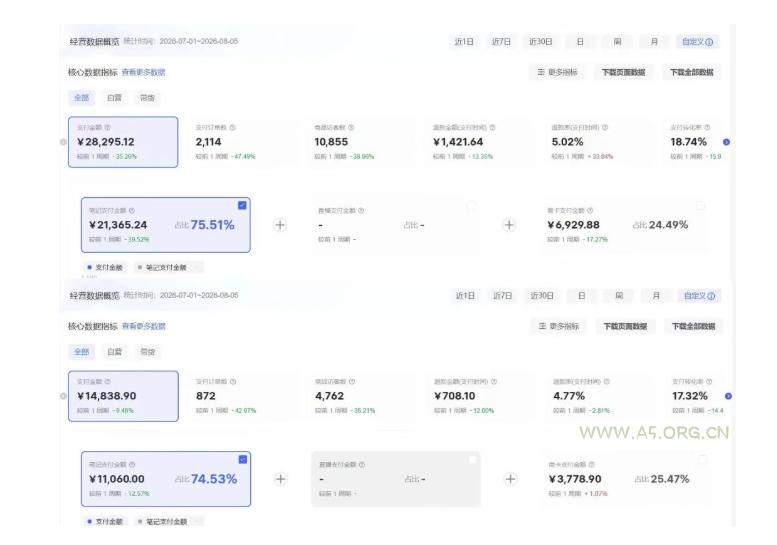Viewport: 777px width, 545px height.
Task: Tick checkbox on 商卡支付金额 25.47% card
Action: [702, 460]
